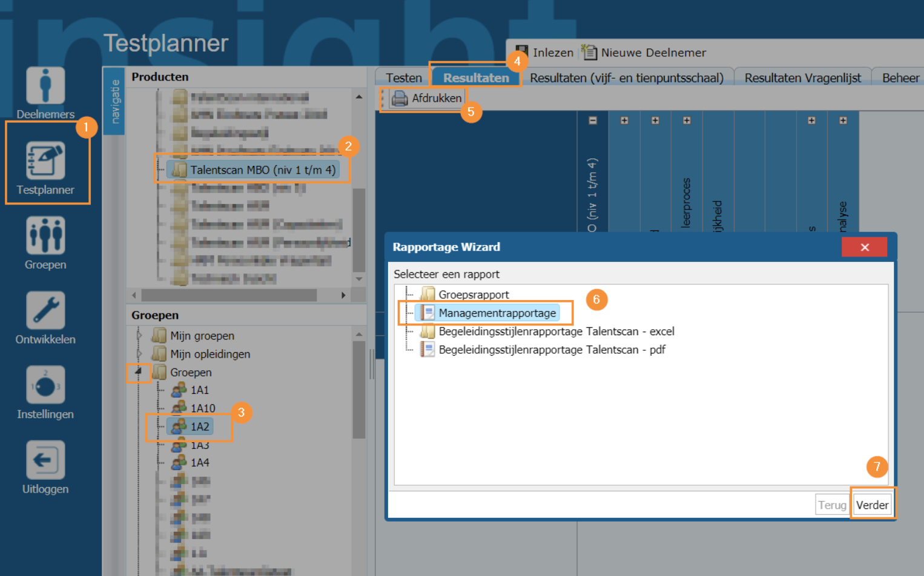Switch to the Resultaten Vragenlijst tab
The image size is (924, 576).
pos(802,78)
